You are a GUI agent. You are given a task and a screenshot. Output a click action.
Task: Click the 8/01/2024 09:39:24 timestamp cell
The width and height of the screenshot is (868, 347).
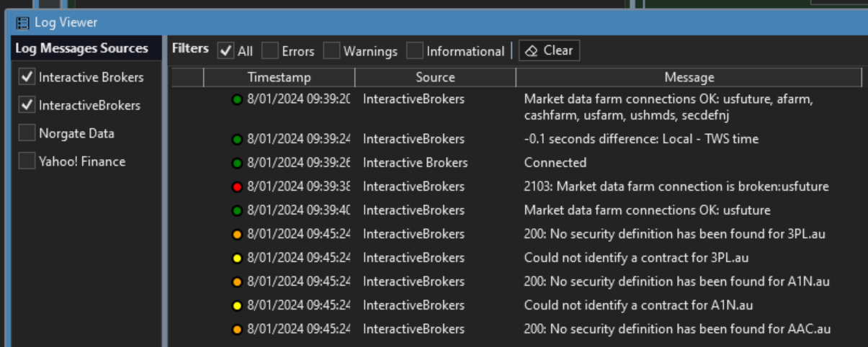[298, 139]
